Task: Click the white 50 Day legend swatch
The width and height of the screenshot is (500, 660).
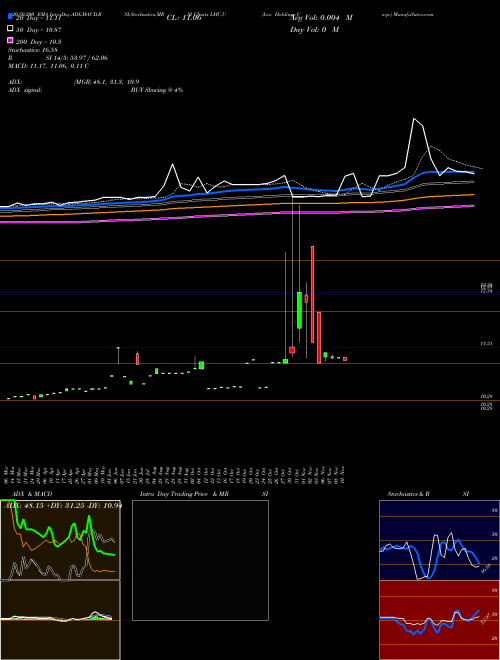Action: pyautogui.click(x=10, y=29)
